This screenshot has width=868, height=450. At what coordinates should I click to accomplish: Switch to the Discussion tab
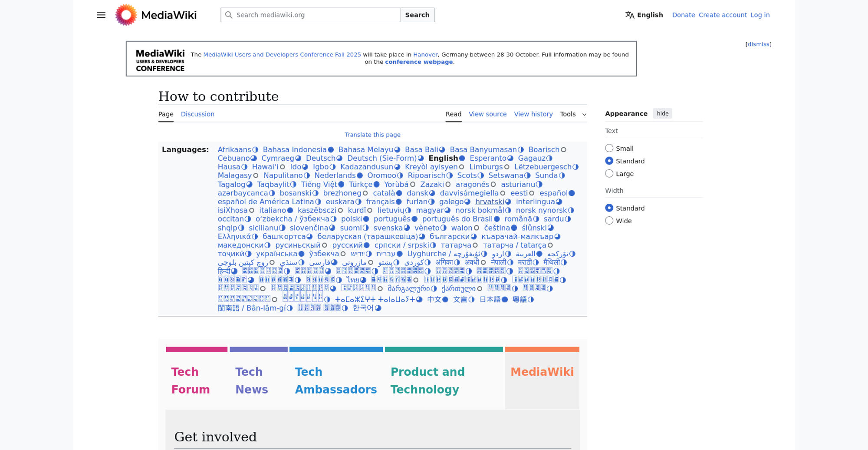click(x=197, y=114)
